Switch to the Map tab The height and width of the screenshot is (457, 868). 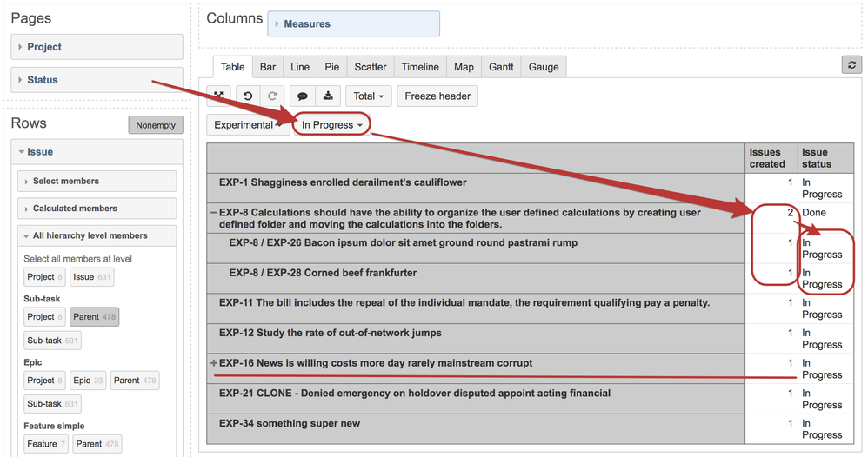pos(464,67)
